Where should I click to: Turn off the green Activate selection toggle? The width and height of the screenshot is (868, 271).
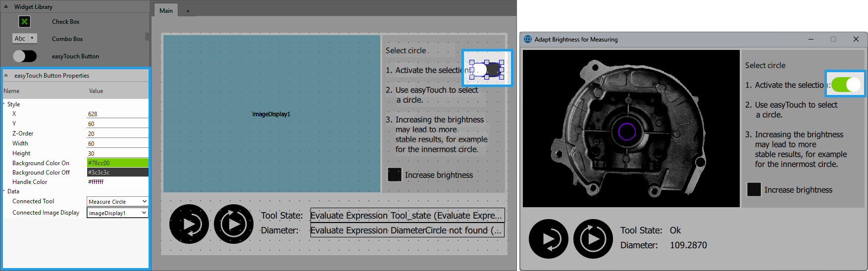click(846, 85)
